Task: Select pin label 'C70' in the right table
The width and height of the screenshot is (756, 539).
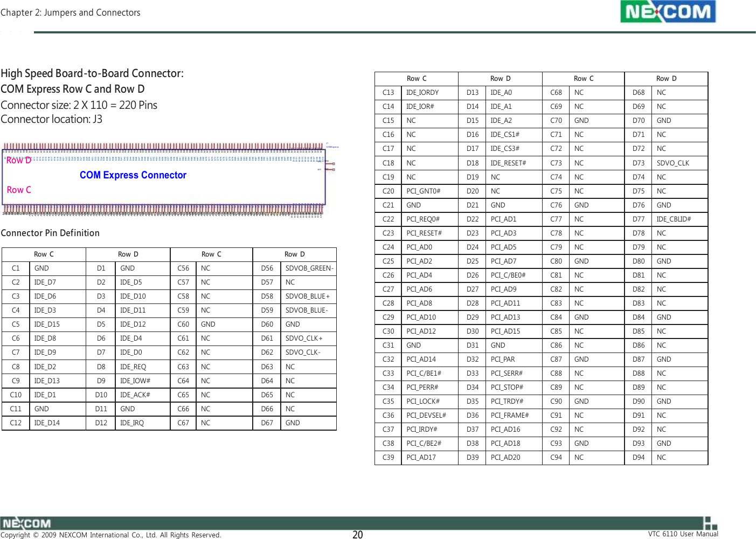Action: click(x=556, y=121)
